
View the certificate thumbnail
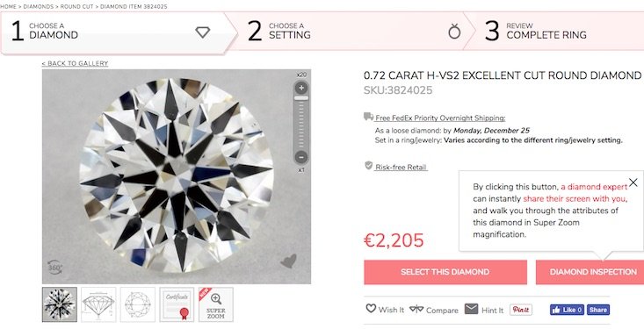point(177,304)
